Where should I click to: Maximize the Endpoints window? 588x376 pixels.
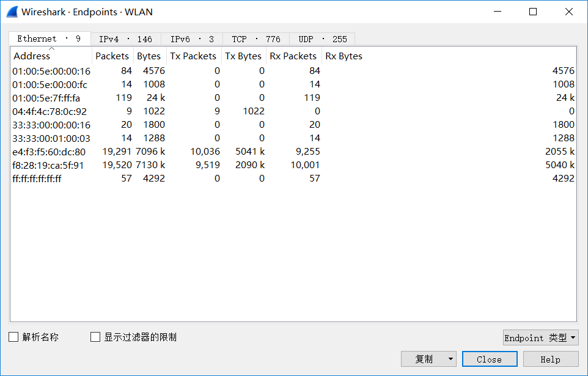[x=533, y=12]
